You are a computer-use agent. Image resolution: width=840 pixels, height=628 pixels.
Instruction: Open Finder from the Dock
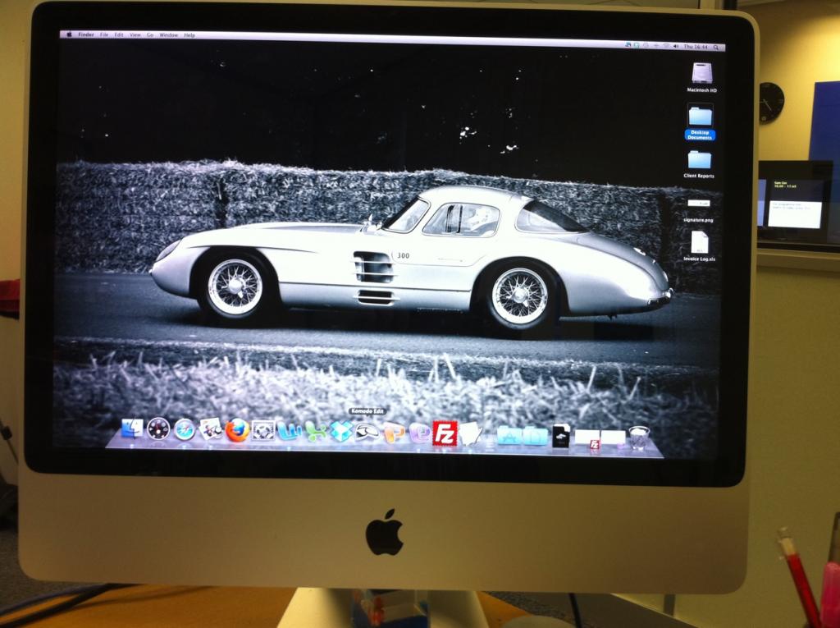click(132, 429)
